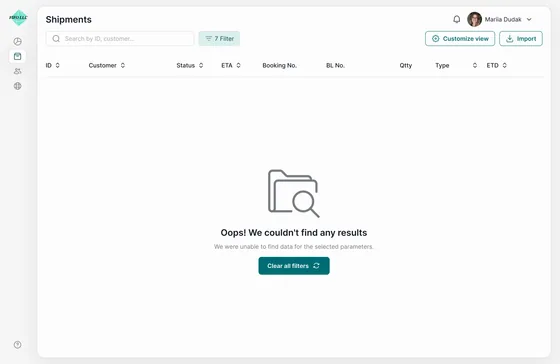The height and width of the screenshot is (364, 560).
Task: Select the Shipments box icon in sidebar
Action: [x=18, y=56]
